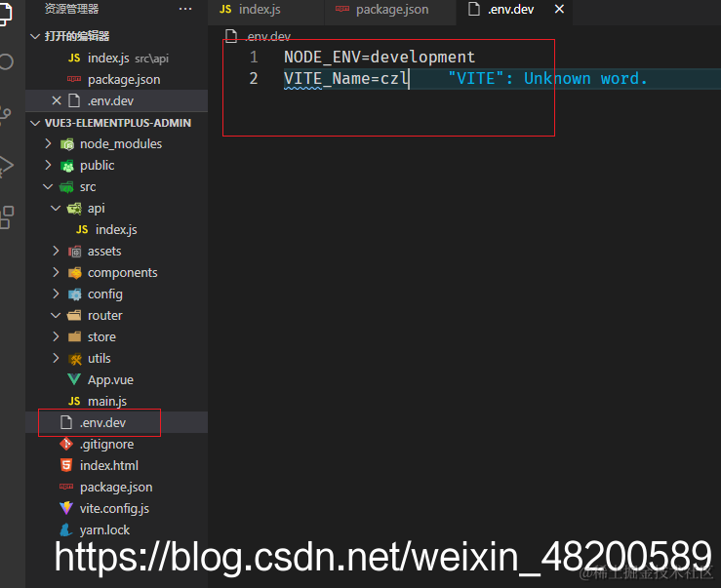Click line number 1 in the gutter

pos(254,57)
